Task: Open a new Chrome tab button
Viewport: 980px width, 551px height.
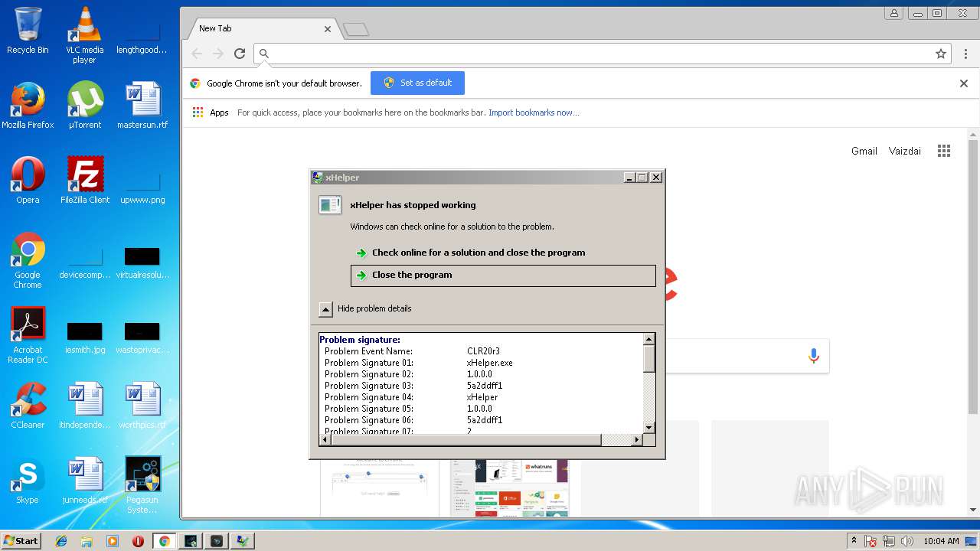Action: tap(356, 30)
